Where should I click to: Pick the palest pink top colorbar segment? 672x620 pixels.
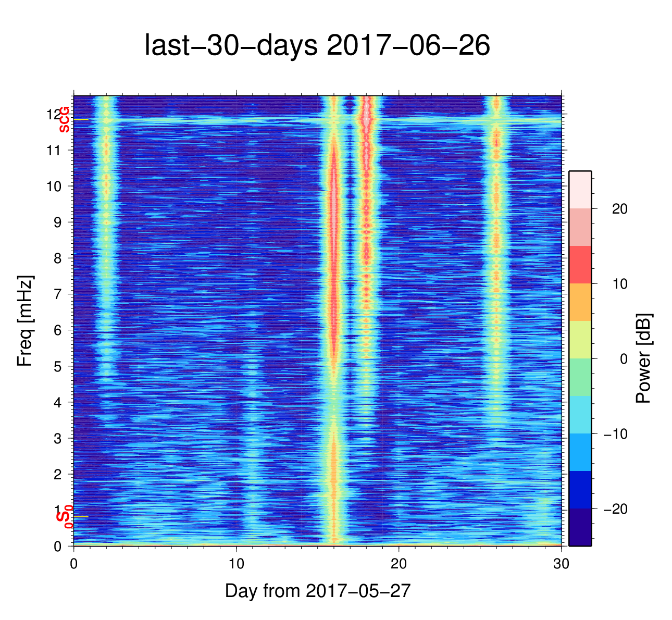point(580,190)
